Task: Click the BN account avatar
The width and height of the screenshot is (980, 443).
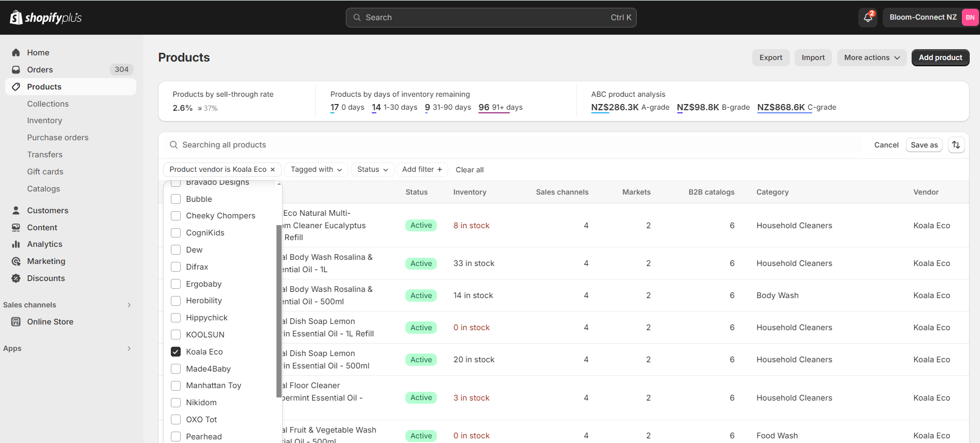Action: click(x=970, y=18)
